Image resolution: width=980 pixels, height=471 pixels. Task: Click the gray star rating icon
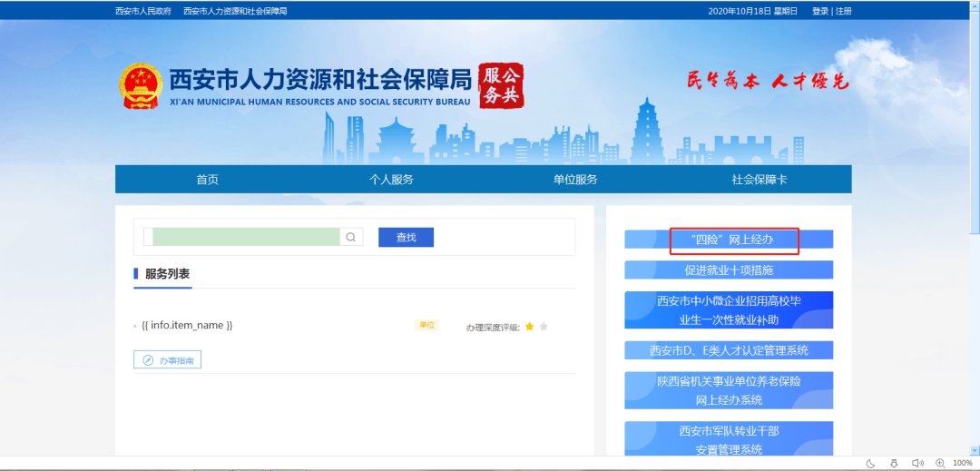pyautogui.click(x=544, y=327)
